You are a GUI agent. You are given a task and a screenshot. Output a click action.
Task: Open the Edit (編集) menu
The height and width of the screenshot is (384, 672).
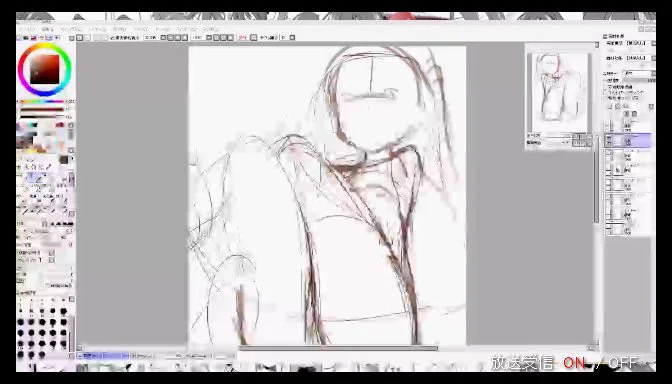(x=48, y=29)
